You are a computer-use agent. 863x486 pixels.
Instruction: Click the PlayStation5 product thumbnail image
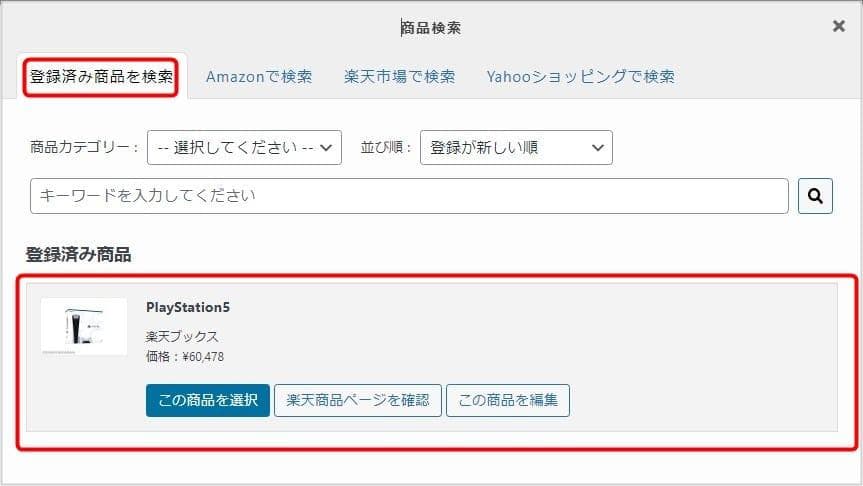tap(84, 326)
